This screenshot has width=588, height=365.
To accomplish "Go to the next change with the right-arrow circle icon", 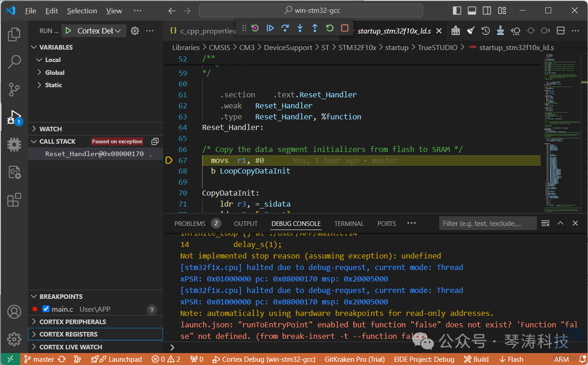I will click(545, 31).
